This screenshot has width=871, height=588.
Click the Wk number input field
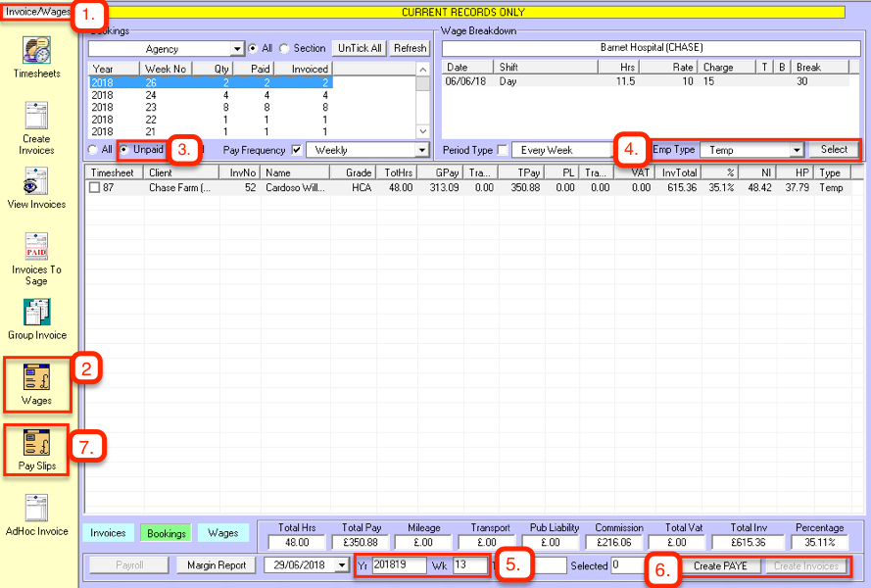pyautogui.click(x=468, y=565)
